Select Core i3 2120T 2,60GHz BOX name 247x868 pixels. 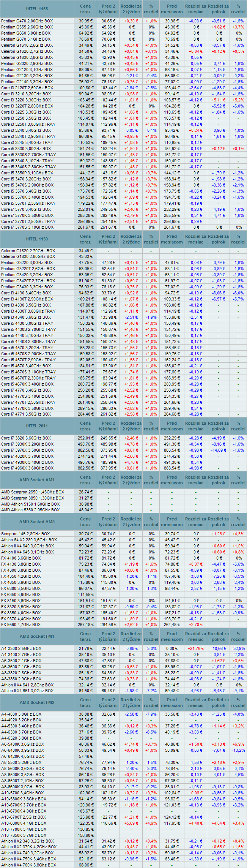(x=27, y=88)
